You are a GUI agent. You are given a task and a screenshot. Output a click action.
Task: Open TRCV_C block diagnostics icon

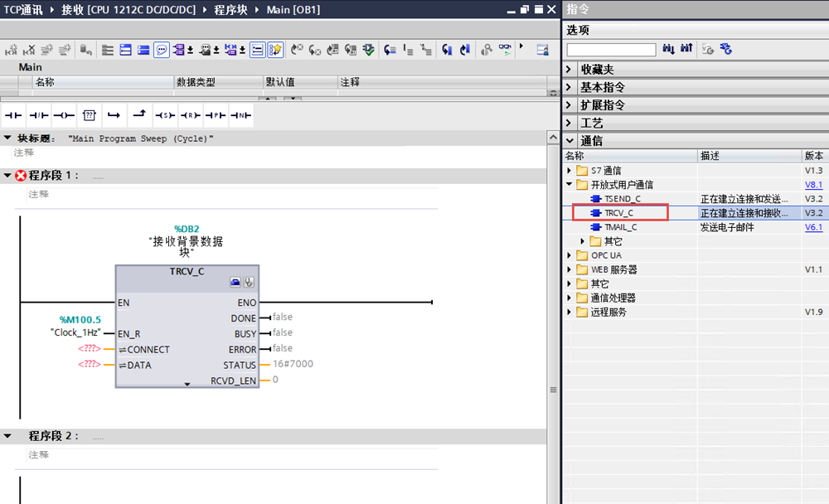click(248, 283)
